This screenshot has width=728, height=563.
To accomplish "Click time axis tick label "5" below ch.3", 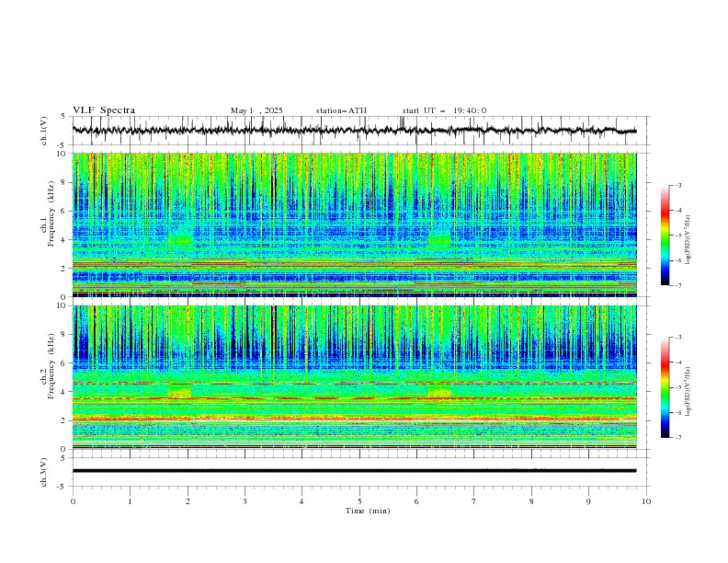I will [x=359, y=501].
